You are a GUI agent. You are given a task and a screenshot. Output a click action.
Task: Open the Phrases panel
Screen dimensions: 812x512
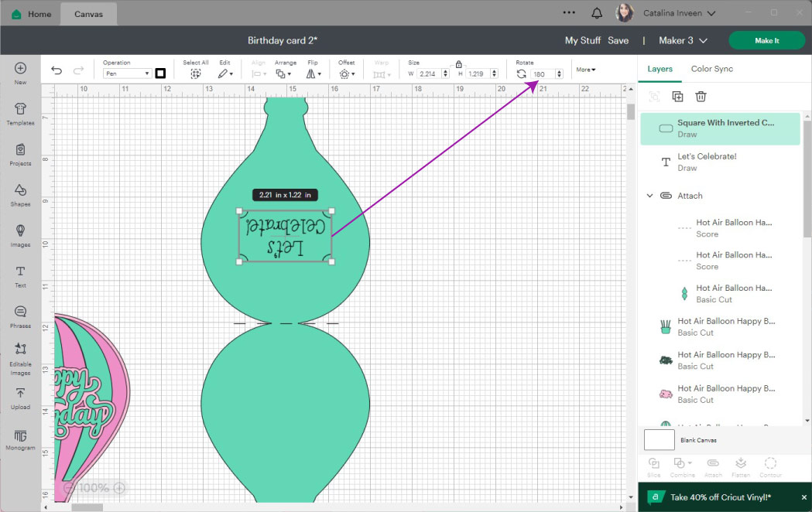[x=20, y=316]
